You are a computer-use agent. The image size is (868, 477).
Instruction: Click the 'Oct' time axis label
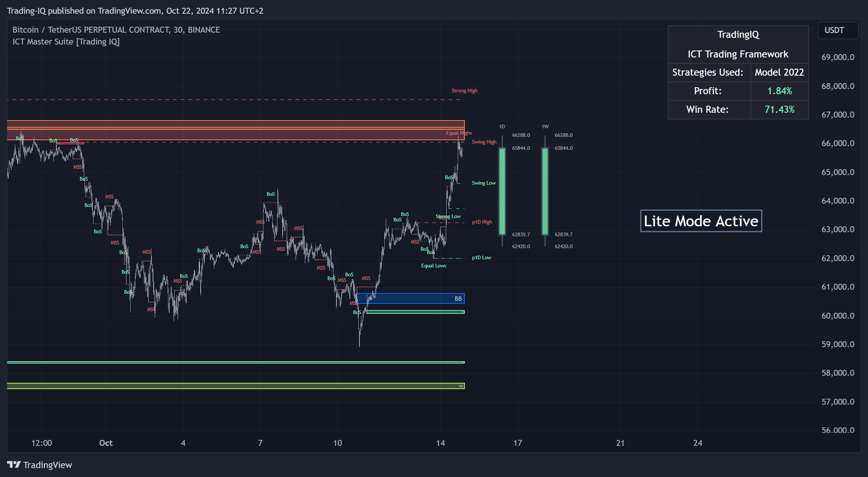(x=106, y=443)
